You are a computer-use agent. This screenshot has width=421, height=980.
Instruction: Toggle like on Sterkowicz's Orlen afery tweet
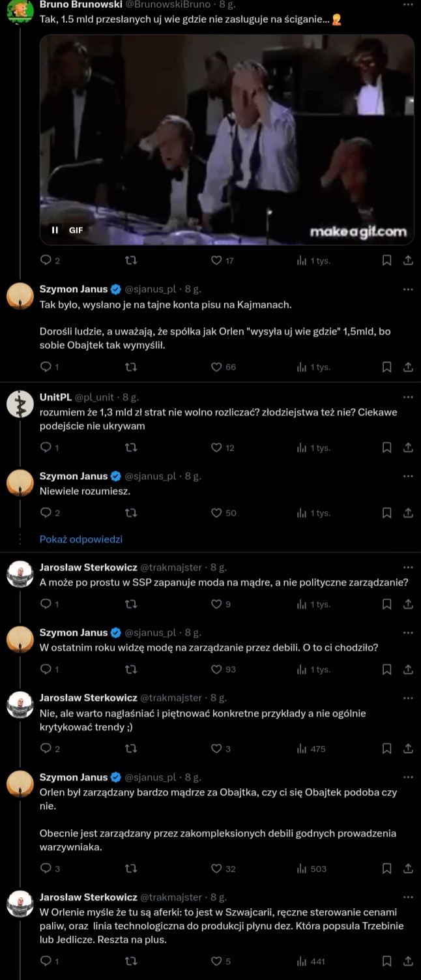[217, 961]
